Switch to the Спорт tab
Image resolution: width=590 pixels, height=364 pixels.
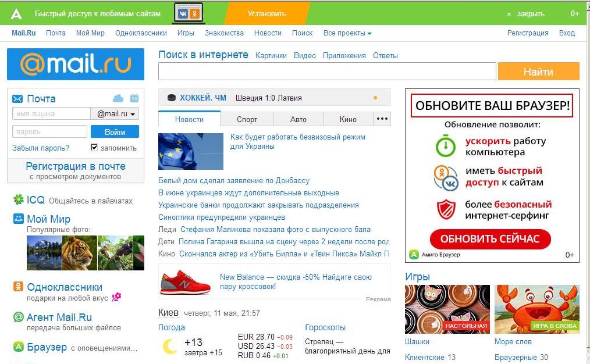247,119
